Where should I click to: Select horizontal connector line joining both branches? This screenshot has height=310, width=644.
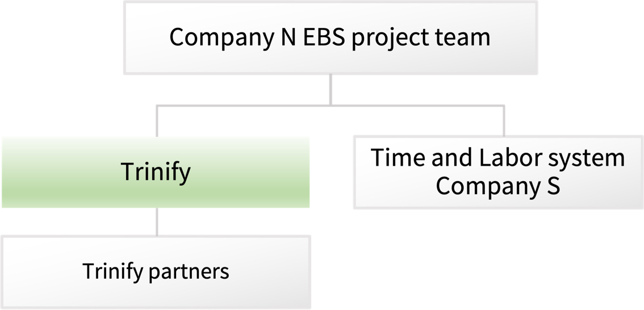pos(330,106)
